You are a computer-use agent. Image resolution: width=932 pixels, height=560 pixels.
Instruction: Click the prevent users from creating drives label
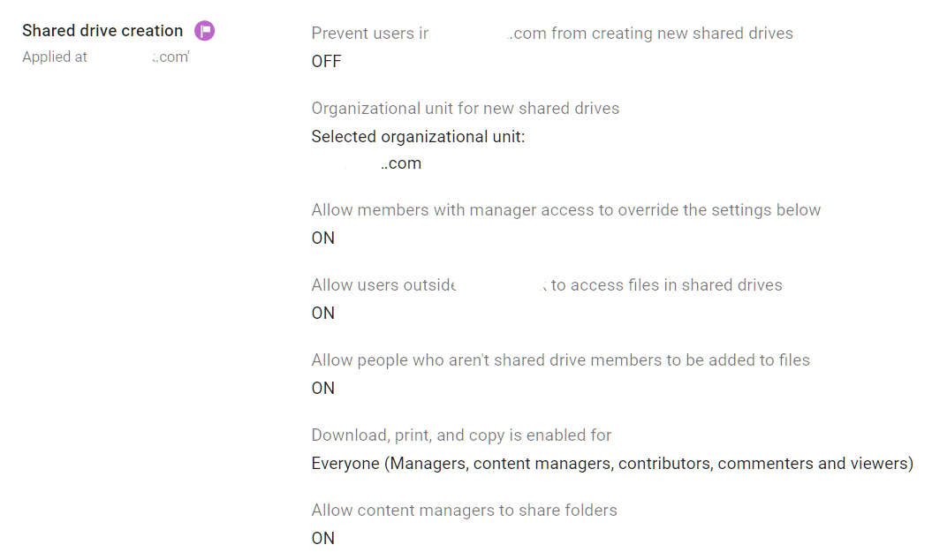point(551,33)
